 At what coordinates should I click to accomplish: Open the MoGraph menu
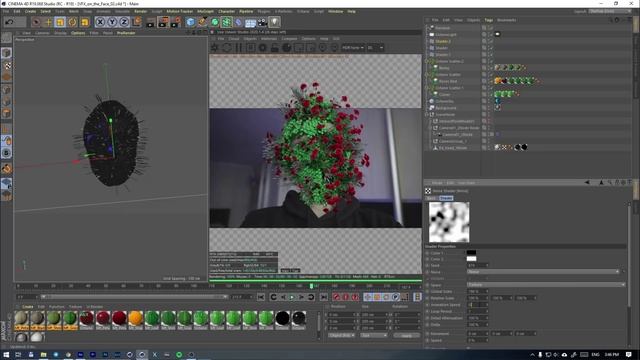pyautogui.click(x=205, y=11)
